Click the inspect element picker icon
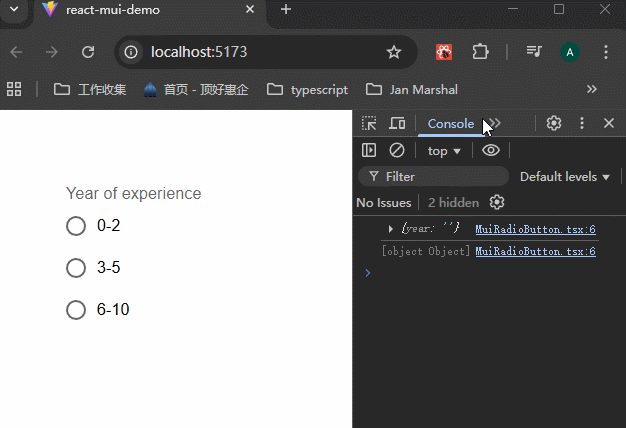Image resolution: width=626 pixels, height=428 pixels. pyautogui.click(x=369, y=123)
